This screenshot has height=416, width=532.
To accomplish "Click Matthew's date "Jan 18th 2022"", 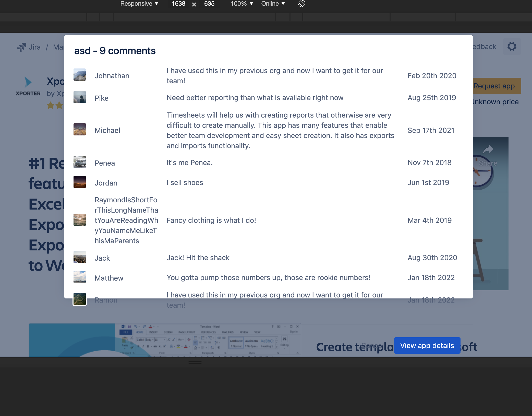I will point(431,278).
